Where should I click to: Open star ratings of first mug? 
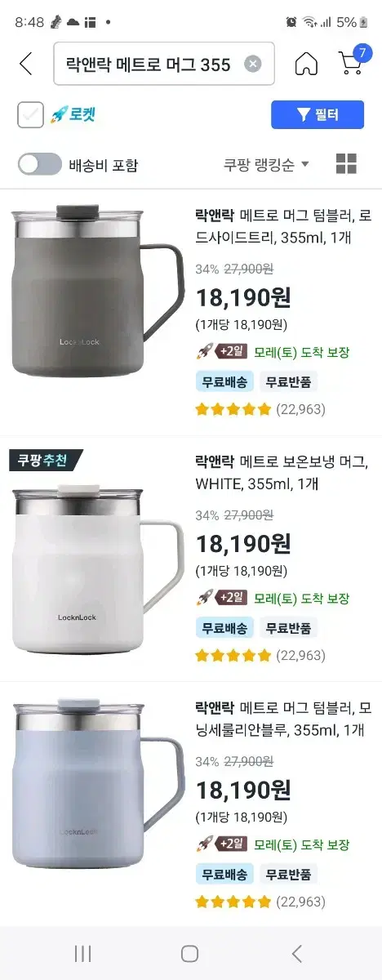pyautogui.click(x=233, y=409)
